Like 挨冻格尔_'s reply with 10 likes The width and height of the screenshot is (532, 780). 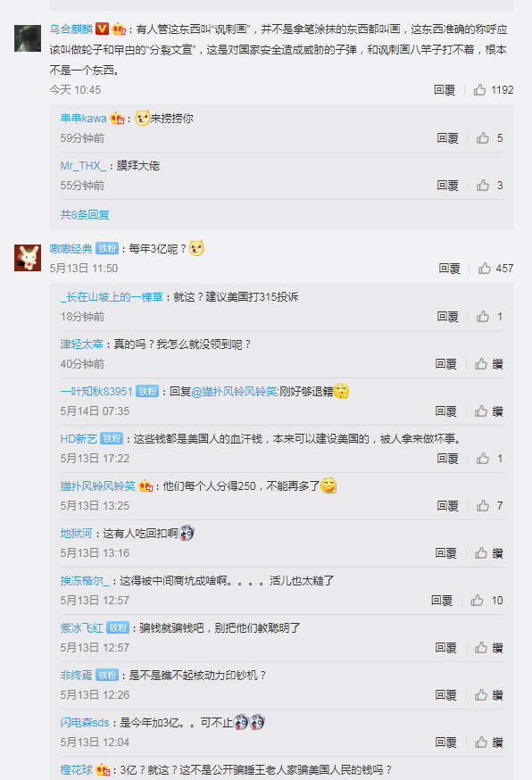(x=486, y=601)
